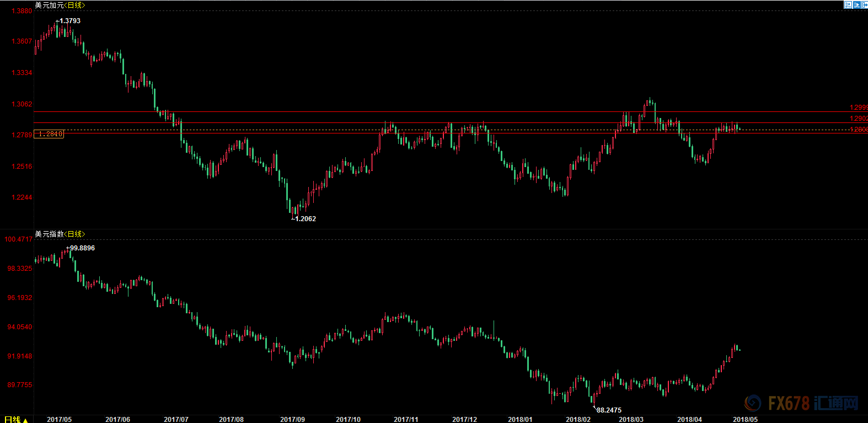Click the 1.2803 red line label
Viewport: 868px width, 423px height.
point(859,130)
